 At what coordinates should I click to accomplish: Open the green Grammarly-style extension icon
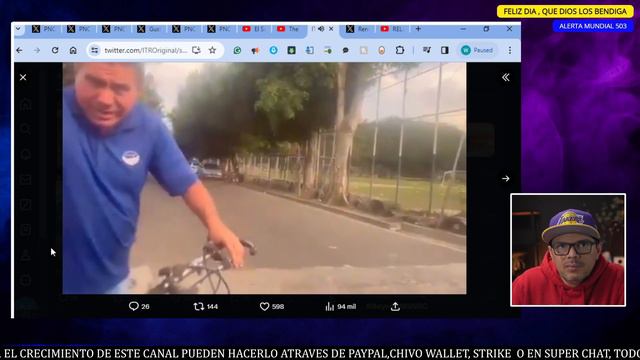(x=237, y=50)
